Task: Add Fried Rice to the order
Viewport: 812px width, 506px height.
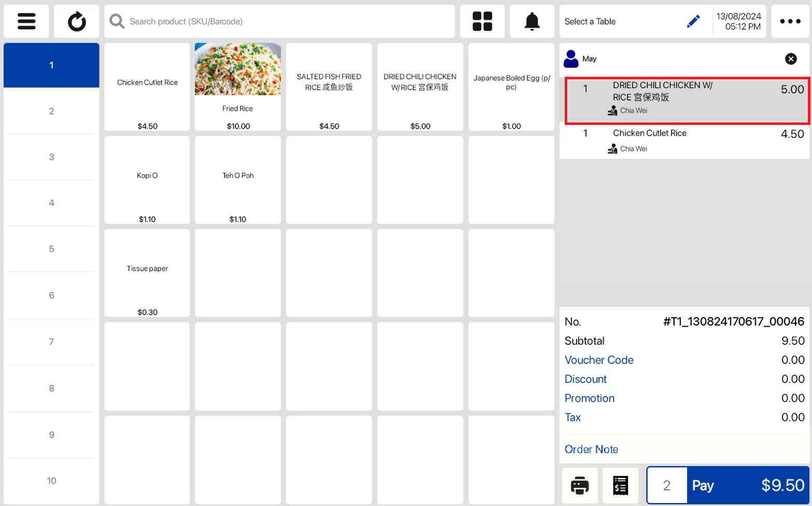Action: tap(238, 87)
